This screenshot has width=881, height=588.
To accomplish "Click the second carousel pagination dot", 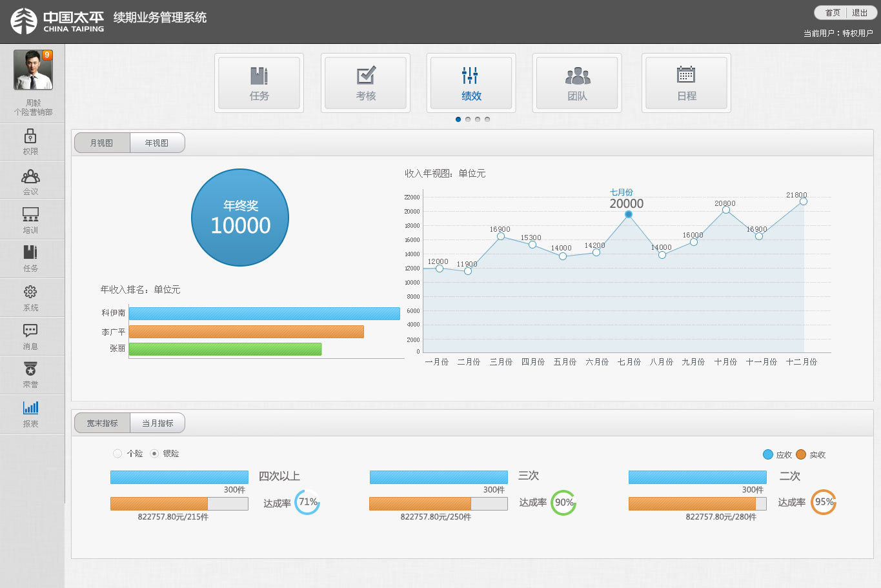I will tap(468, 119).
